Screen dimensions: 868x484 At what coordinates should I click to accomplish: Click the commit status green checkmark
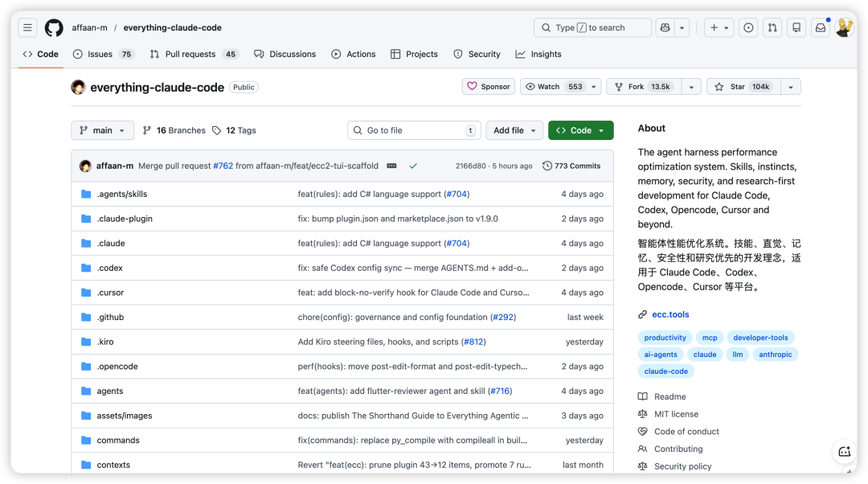(413, 166)
